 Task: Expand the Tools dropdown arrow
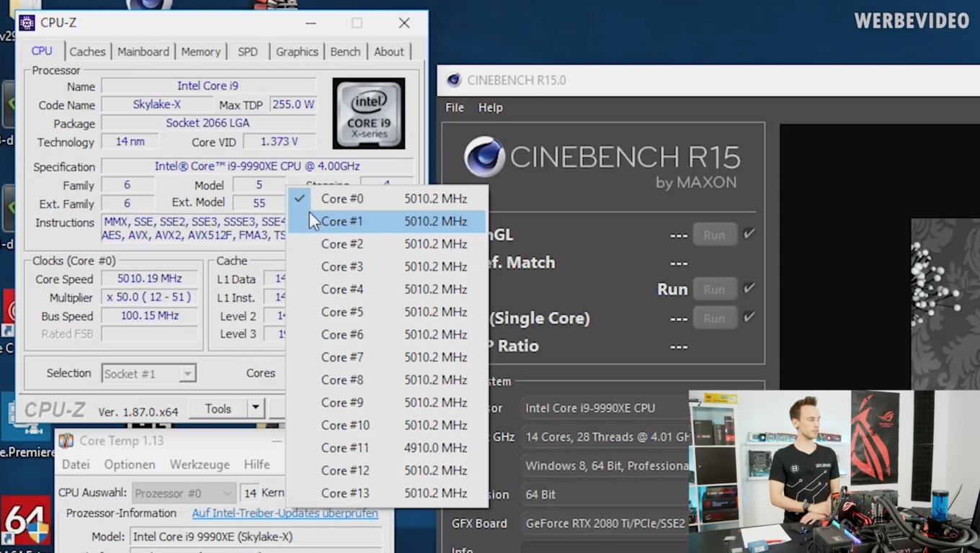255,409
